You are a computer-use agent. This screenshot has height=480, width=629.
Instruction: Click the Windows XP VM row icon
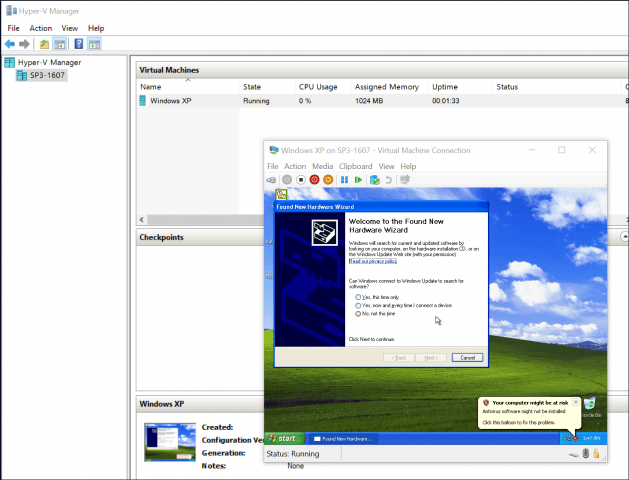pyautogui.click(x=142, y=101)
